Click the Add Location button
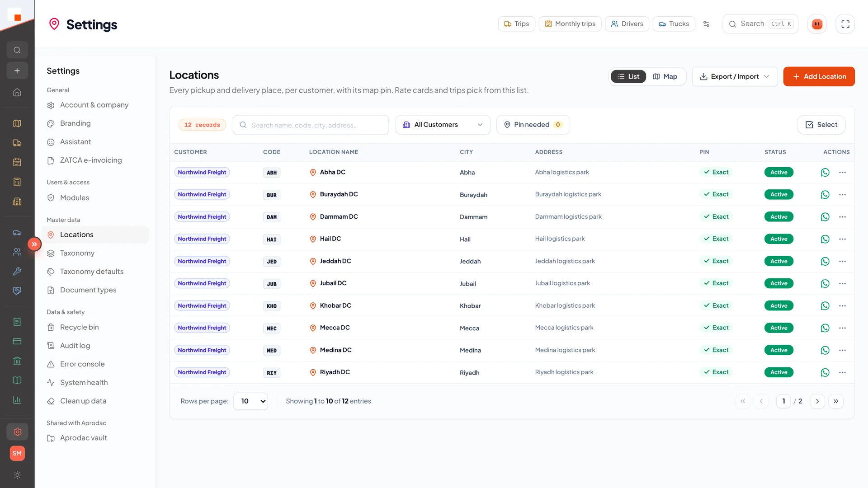Image resolution: width=868 pixels, height=488 pixels. click(819, 76)
